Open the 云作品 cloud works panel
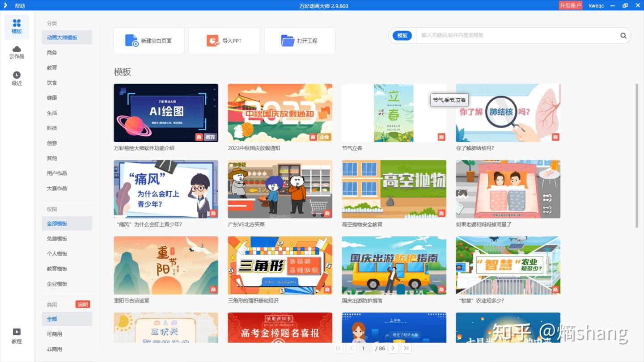644x362 pixels. click(x=17, y=51)
